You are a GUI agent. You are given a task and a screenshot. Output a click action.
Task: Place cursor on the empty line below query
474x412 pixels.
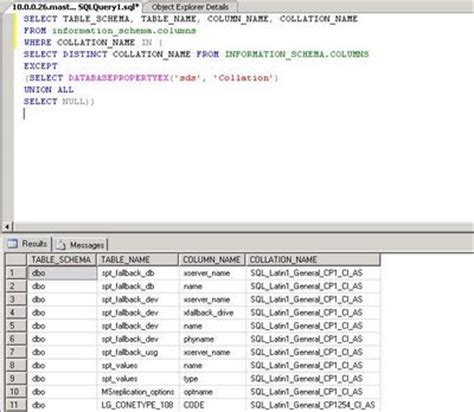pyautogui.click(x=24, y=114)
